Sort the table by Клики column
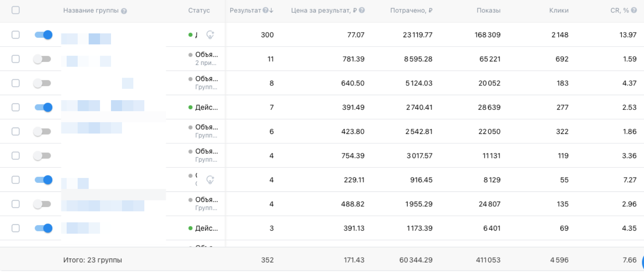The width and height of the screenshot is (644, 274). tap(558, 10)
